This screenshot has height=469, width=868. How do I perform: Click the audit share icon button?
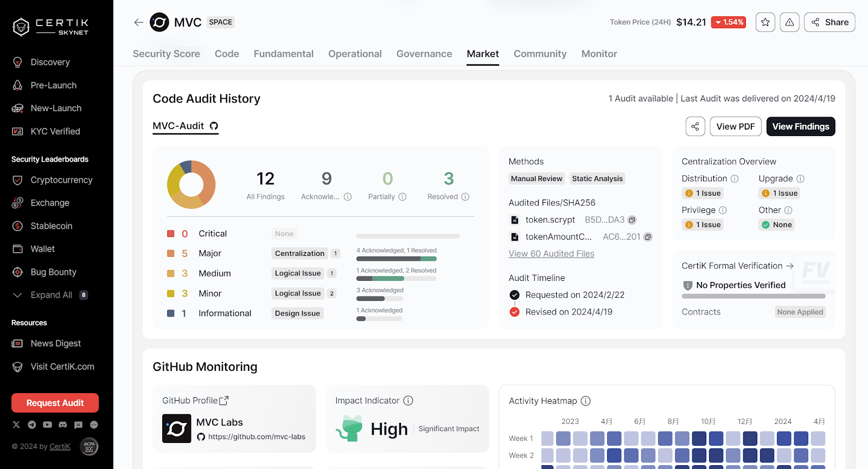695,126
